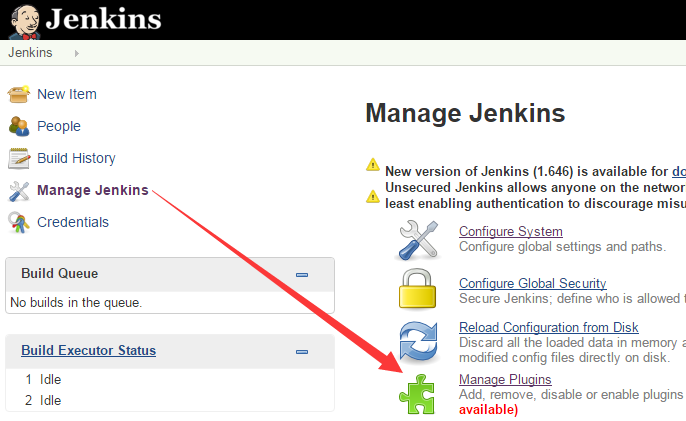Open the Credentials link

pos(73,222)
